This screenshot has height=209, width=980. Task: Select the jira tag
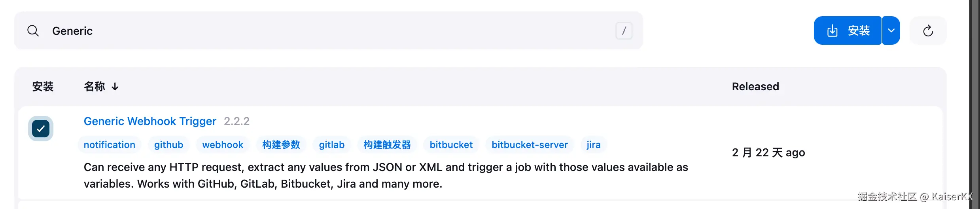tap(593, 145)
